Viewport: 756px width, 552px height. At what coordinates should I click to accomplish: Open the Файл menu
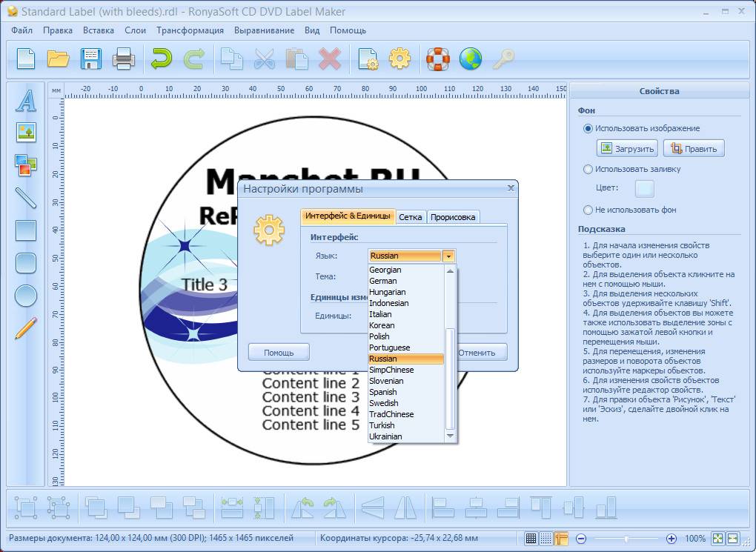click(21, 30)
